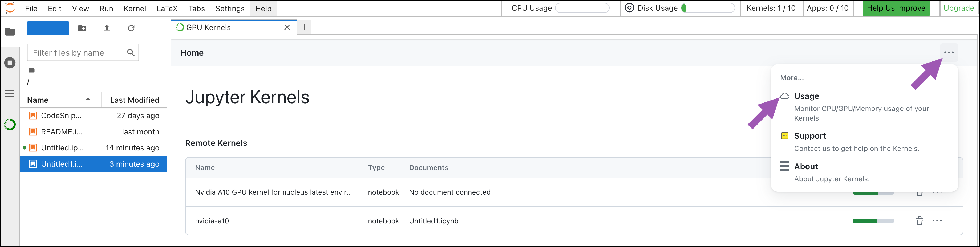This screenshot has width=980, height=247.
Task: Open the Edit menu
Action: (x=54, y=8)
